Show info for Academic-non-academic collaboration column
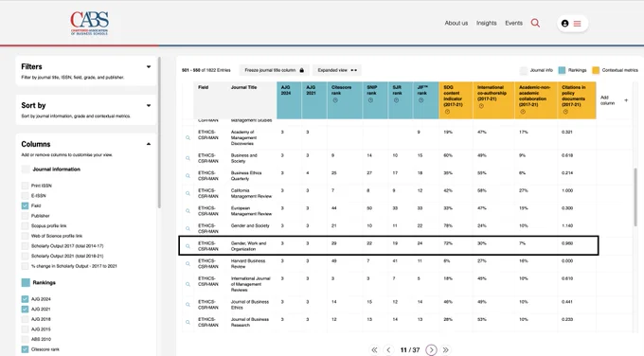The width and height of the screenshot is (644, 356). 523,112
